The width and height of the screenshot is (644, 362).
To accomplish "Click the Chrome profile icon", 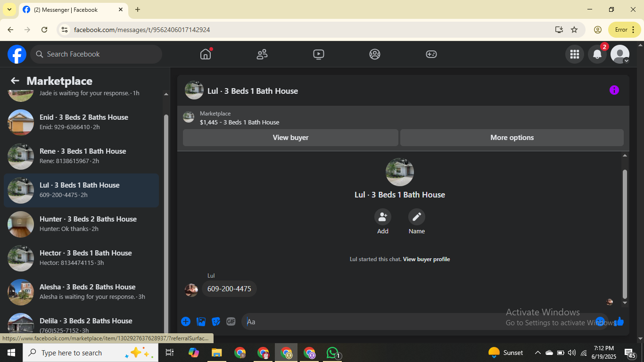I will pos(598,30).
